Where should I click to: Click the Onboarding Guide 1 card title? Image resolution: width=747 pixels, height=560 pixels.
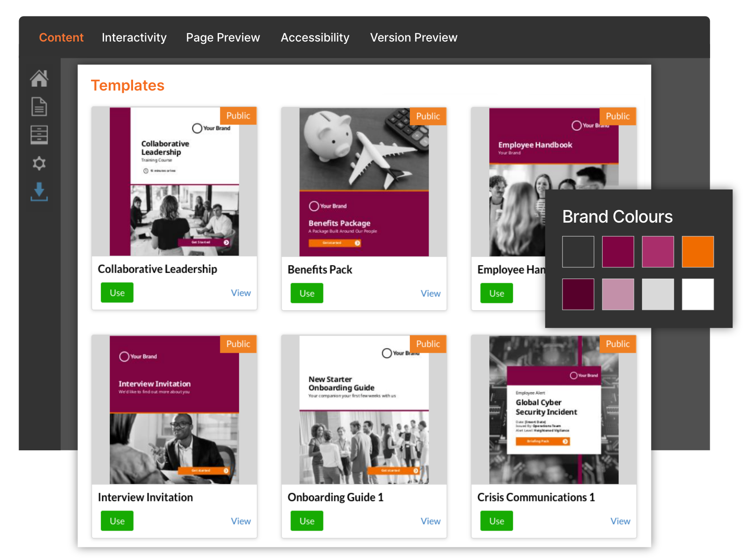coord(335,497)
